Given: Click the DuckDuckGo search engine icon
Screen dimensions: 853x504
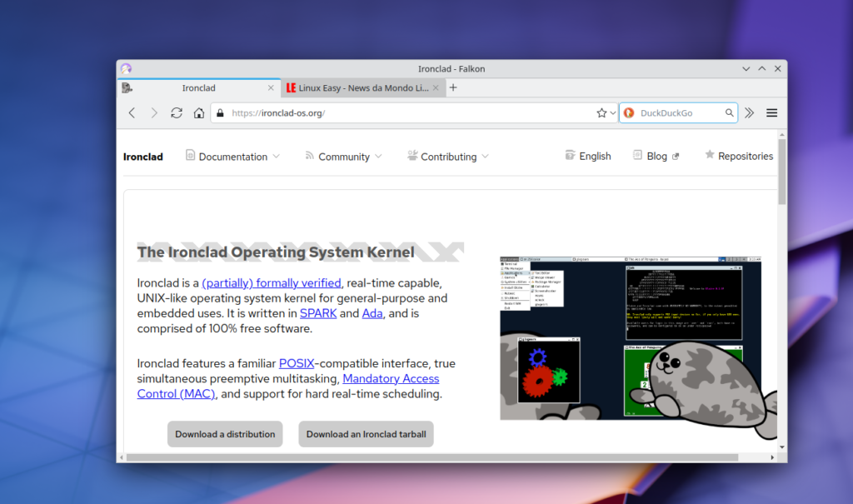Looking at the screenshot, I should (629, 112).
